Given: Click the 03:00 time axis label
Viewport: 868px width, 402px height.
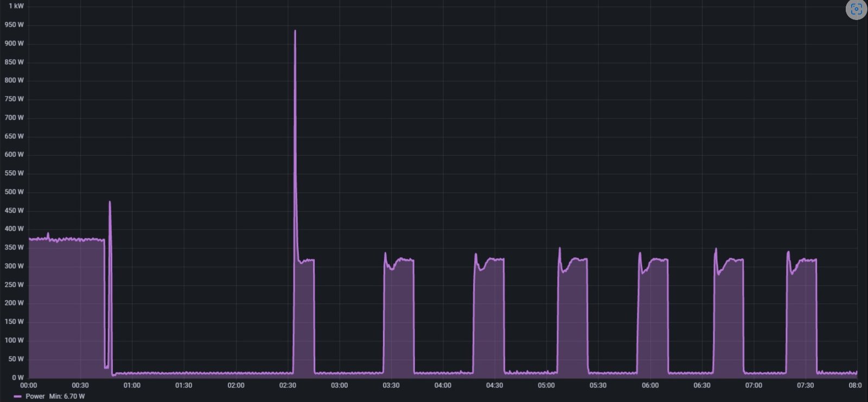Looking at the screenshot, I should [340, 386].
